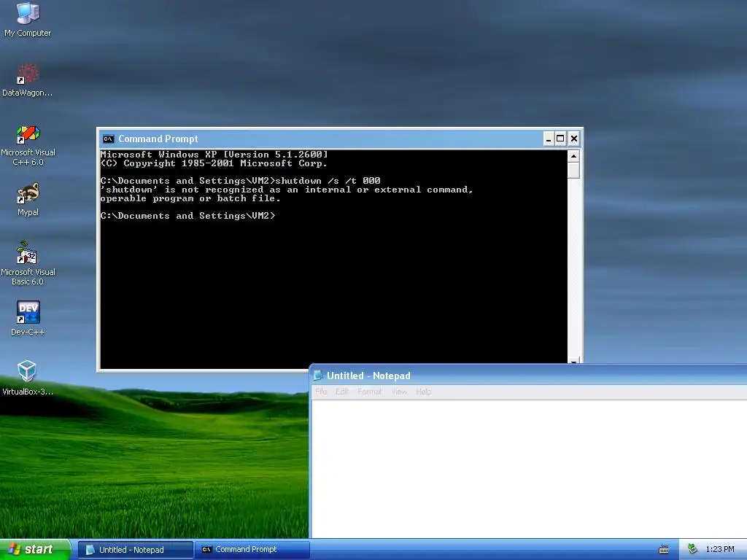Click the 'operable program or batch file.' line

coord(190,198)
